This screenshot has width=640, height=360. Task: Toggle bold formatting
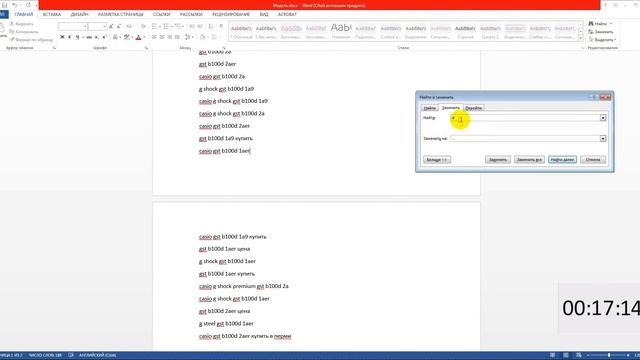(62, 37)
